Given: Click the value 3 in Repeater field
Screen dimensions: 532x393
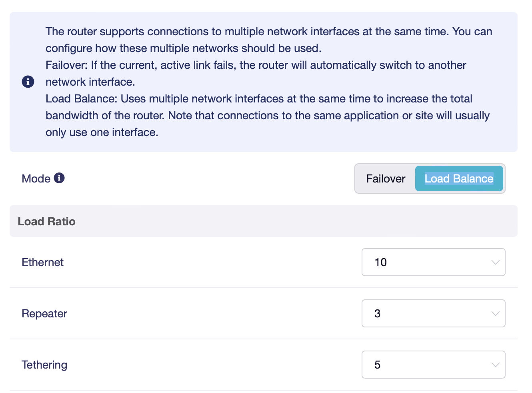Looking at the screenshot, I should pyautogui.click(x=377, y=313).
